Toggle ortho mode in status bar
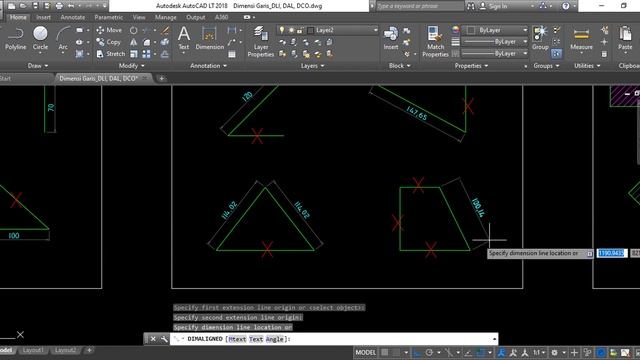The image size is (640, 360). click(x=417, y=352)
